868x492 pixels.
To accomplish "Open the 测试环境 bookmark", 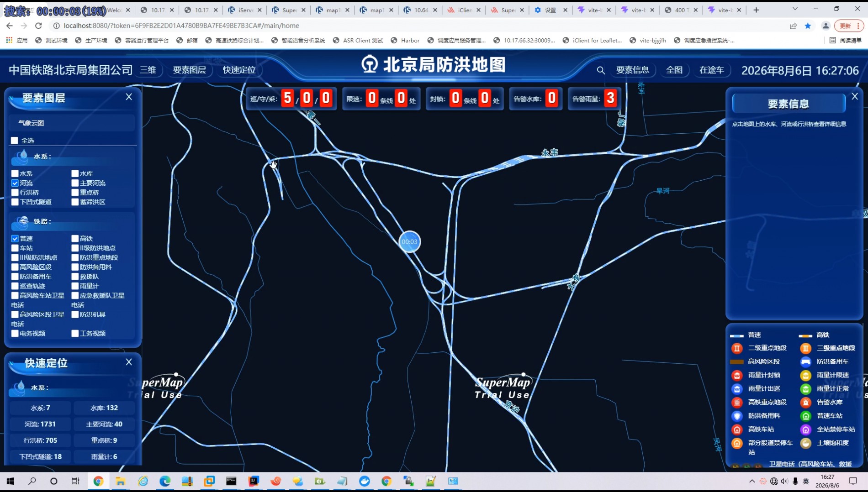I will click(x=51, y=40).
